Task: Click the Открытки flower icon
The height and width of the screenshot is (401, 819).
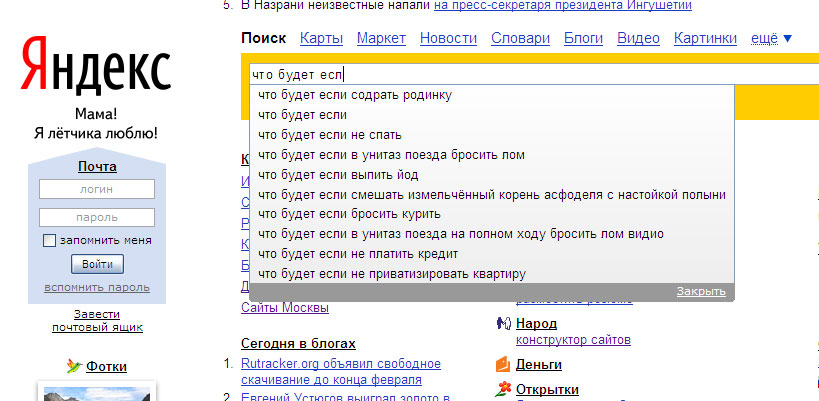Action: [503, 389]
